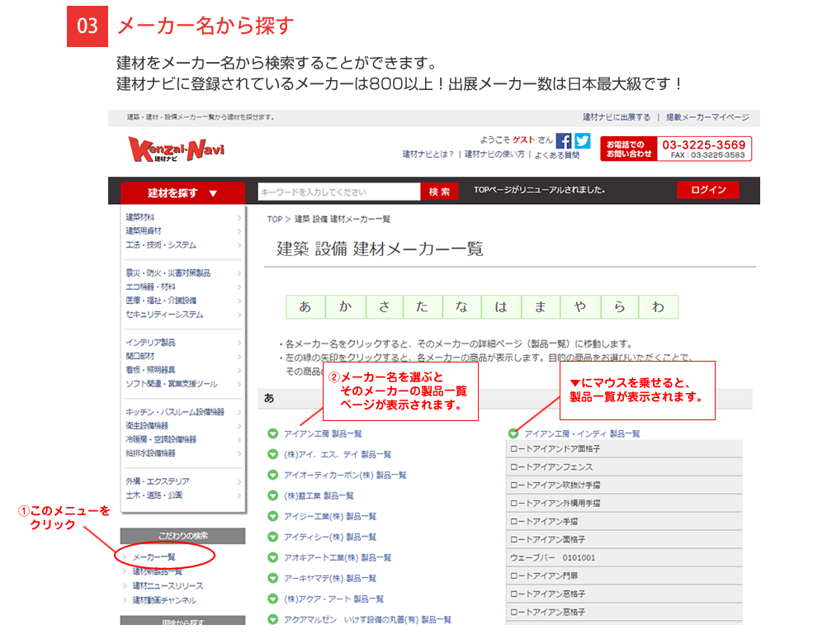Click green arrow beside アオキアート工業(株)
832x644 pixels.
pos(273,557)
